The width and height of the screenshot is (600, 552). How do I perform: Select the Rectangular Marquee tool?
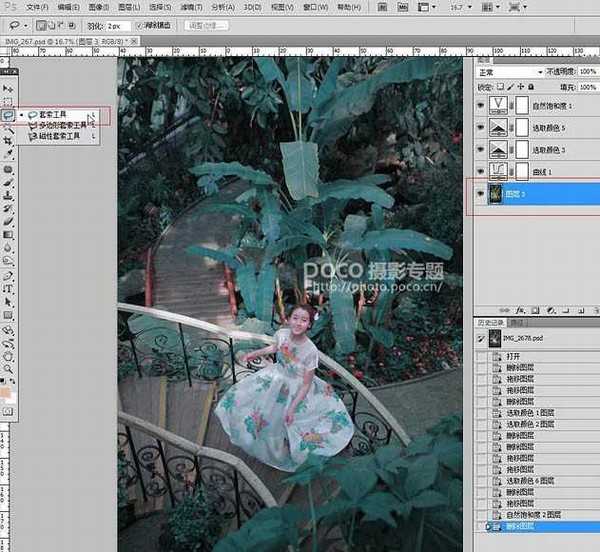(8, 102)
